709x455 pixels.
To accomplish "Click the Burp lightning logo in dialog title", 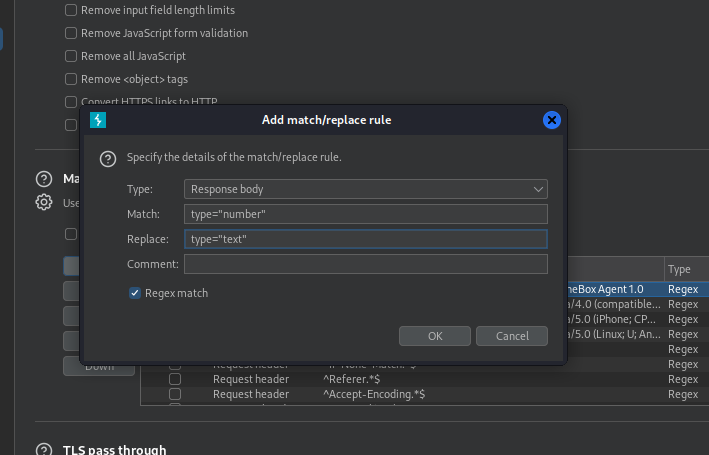I will pos(98,120).
